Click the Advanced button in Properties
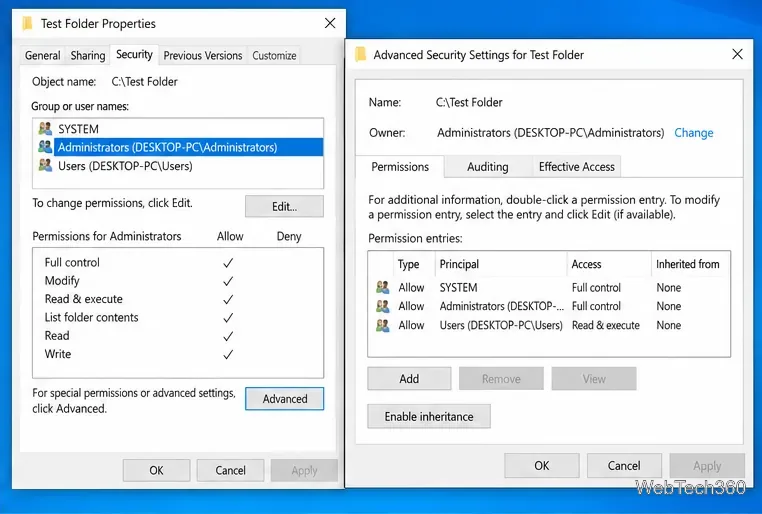 point(285,399)
